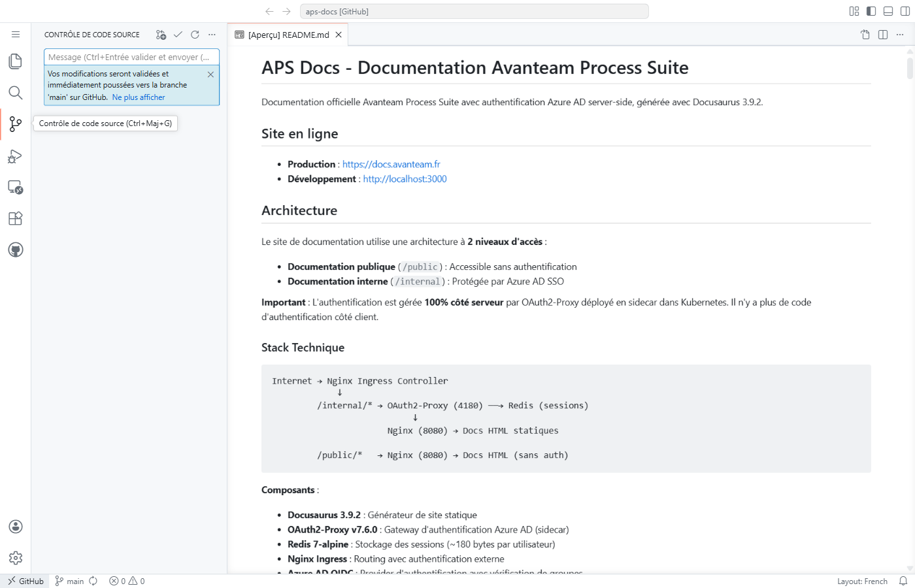
Task: Toggle the bottom panel visibility
Action: [x=888, y=11]
